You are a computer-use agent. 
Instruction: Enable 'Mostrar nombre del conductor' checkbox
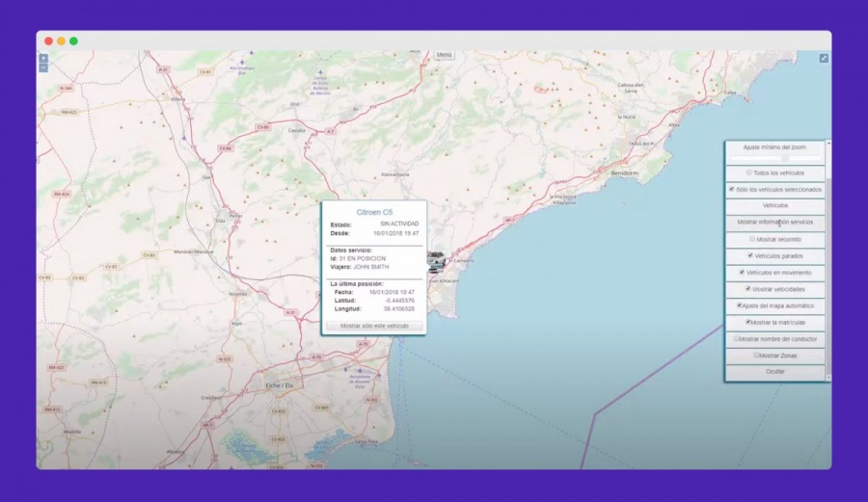(736, 338)
